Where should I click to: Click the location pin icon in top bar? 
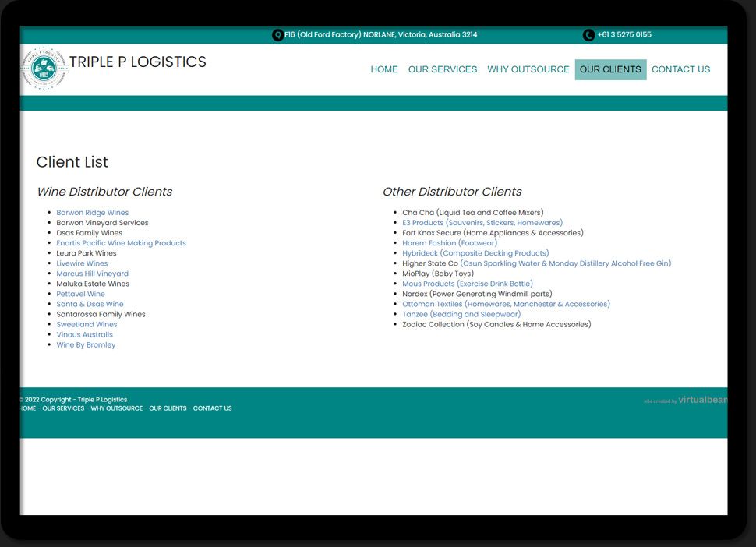[277, 35]
